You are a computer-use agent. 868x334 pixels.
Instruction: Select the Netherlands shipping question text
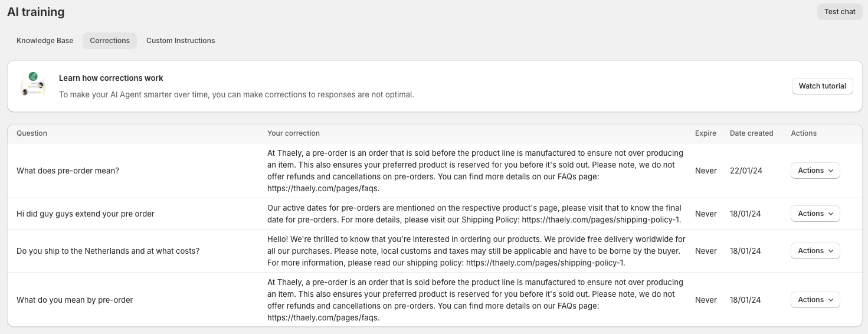point(108,251)
